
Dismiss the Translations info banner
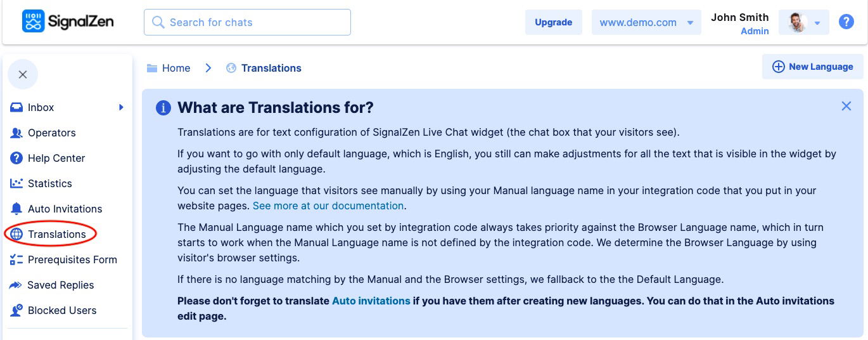[x=846, y=106]
